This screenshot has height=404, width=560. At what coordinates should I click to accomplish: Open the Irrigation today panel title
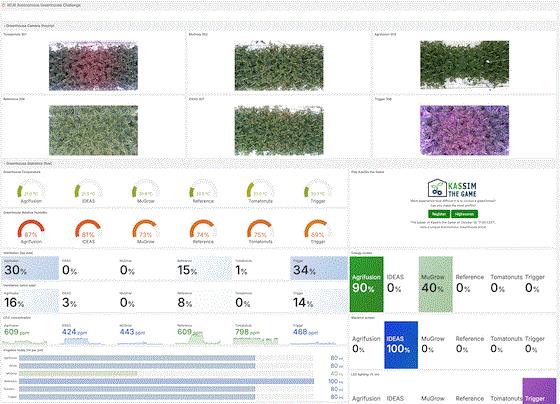click(x=23, y=350)
